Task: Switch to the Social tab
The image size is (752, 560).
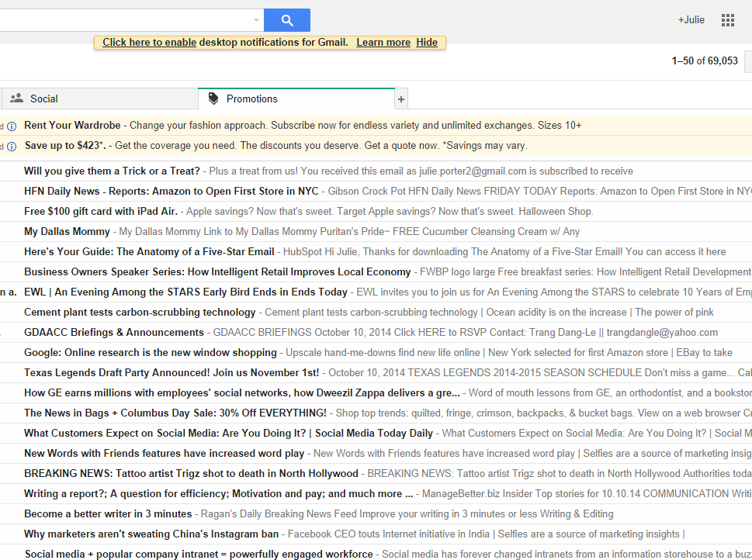Action: click(x=100, y=99)
